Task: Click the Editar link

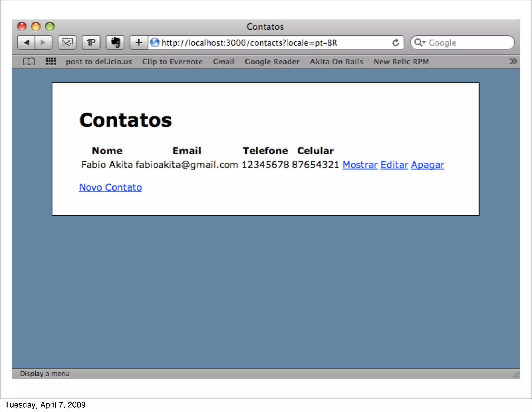Action: [x=394, y=165]
